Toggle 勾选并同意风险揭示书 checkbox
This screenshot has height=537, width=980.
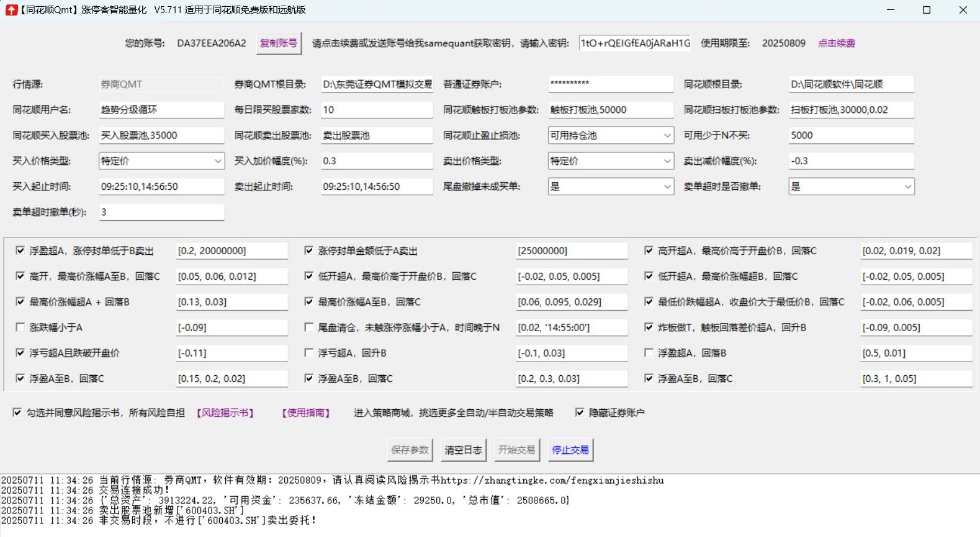(x=17, y=412)
